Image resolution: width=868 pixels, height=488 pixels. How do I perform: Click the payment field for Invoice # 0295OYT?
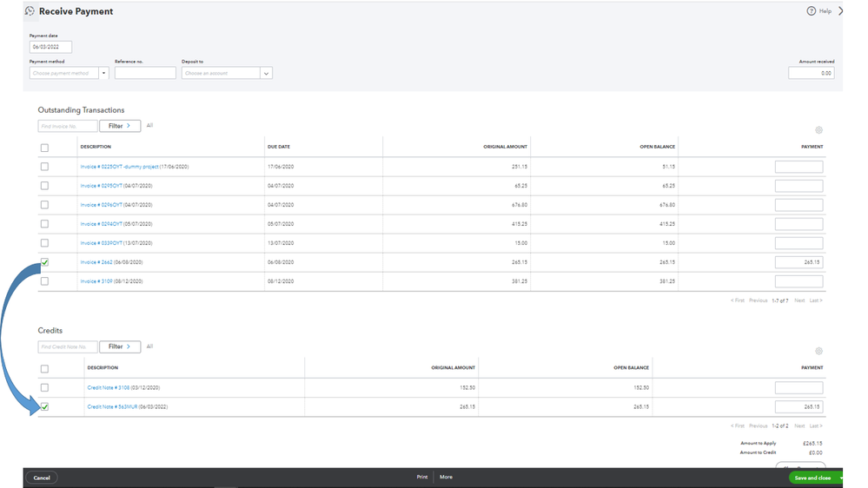(798, 186)
